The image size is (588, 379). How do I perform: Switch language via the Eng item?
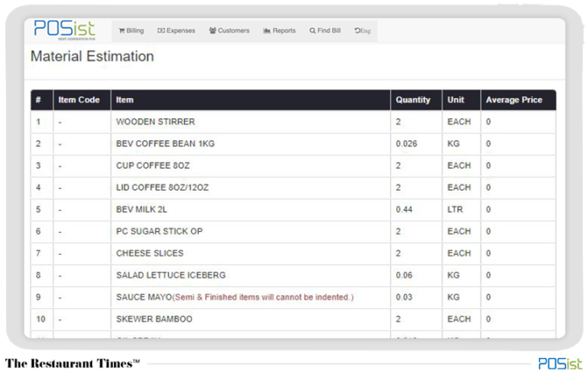362,30
